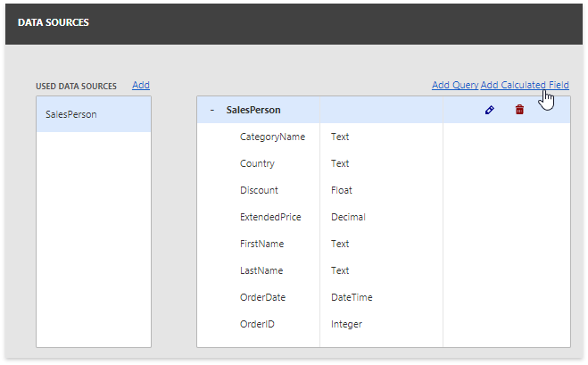Screen dimensions: 588x365
Task: Click the SalesPerson query header name
Action: pyautogui.click(x=253, y=110)
